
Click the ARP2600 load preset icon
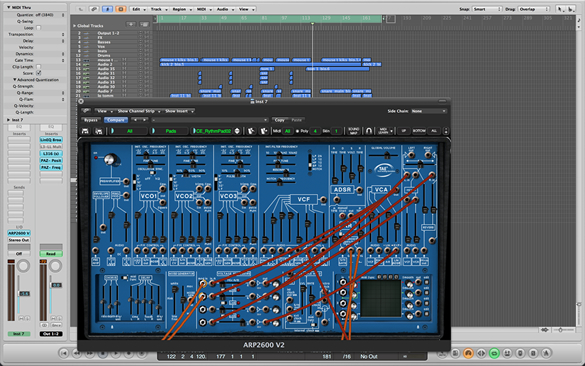(85, 131)
